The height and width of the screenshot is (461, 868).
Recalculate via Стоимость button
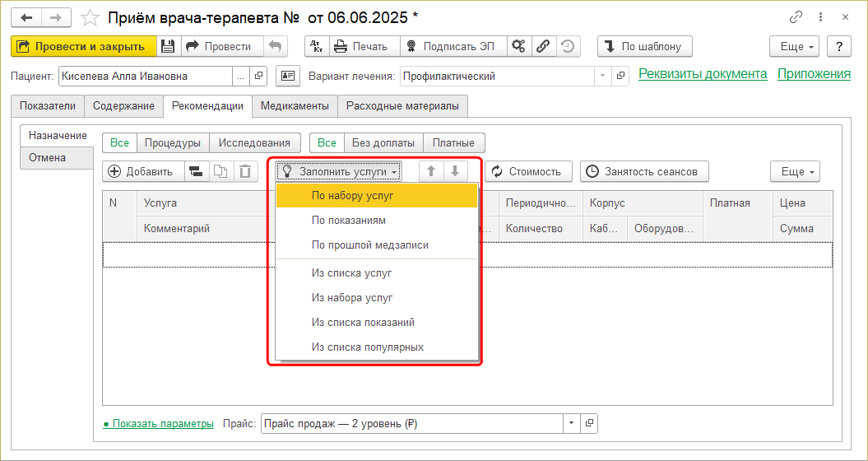pos(531,172)
